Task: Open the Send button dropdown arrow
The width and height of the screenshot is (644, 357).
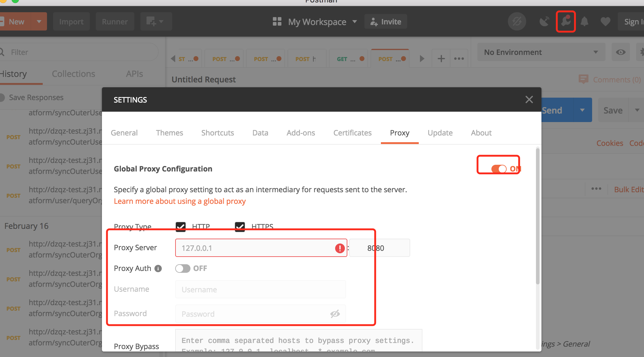Action: point(582,110)
